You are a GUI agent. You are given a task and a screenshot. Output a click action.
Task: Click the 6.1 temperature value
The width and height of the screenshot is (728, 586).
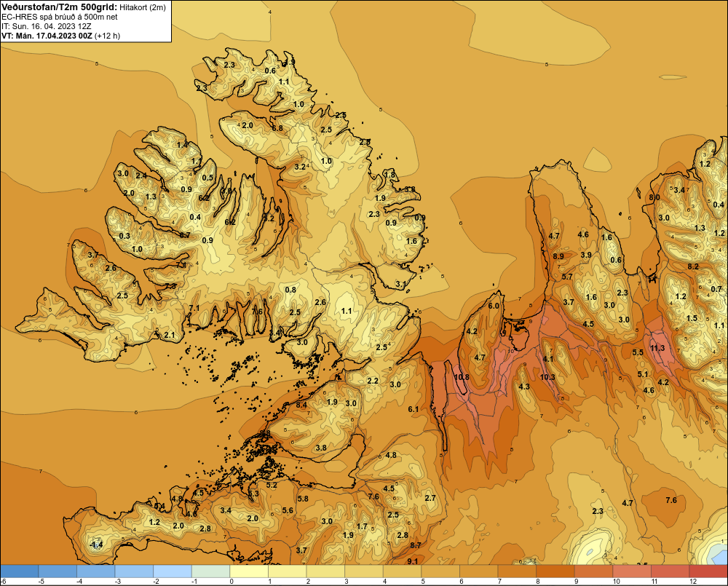[414, 409]
